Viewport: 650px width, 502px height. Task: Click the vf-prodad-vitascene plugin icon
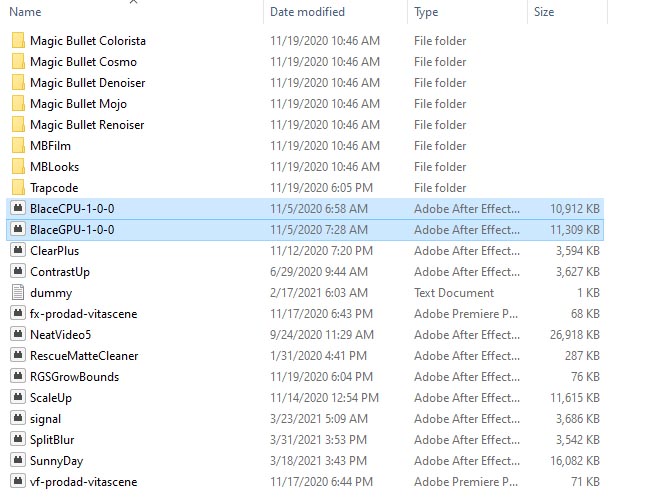pos(18,481)
